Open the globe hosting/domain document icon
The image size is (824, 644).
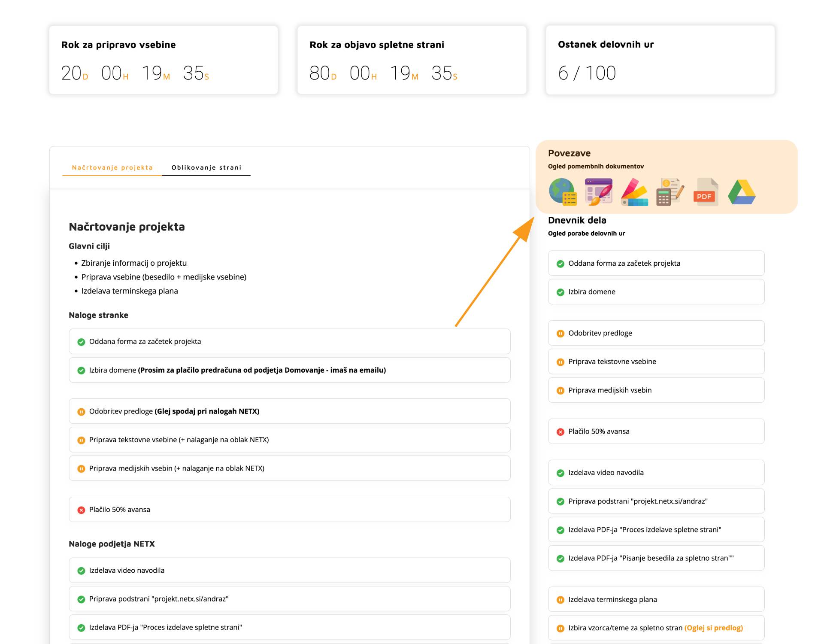tap(562, 192)
